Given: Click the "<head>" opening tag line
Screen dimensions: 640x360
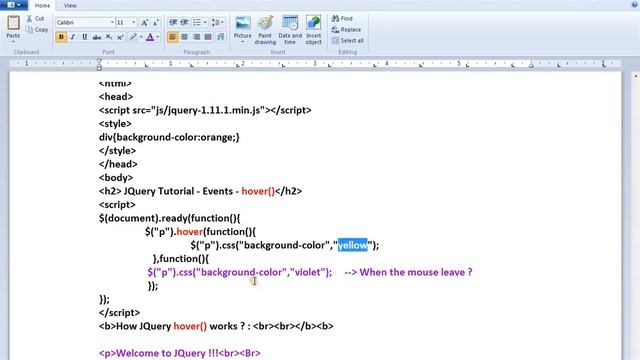Looking at the screenshot, I should 116,97.
